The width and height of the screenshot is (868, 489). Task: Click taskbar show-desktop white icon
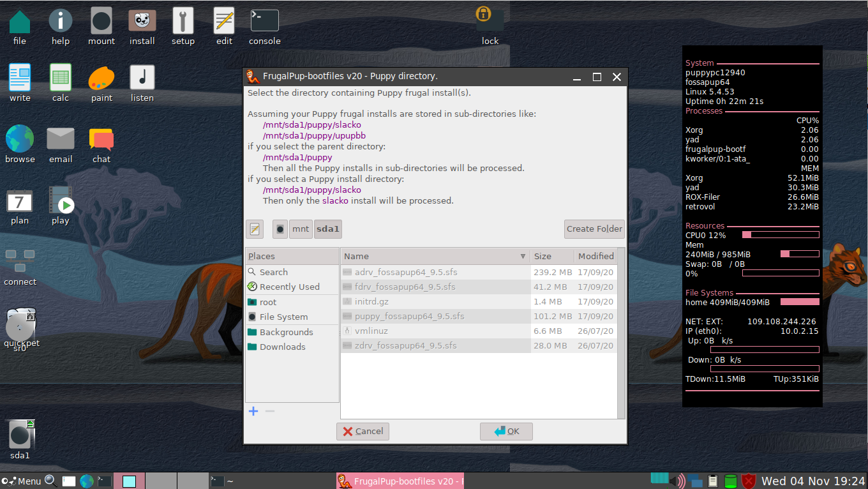click(x=69, y=481)
